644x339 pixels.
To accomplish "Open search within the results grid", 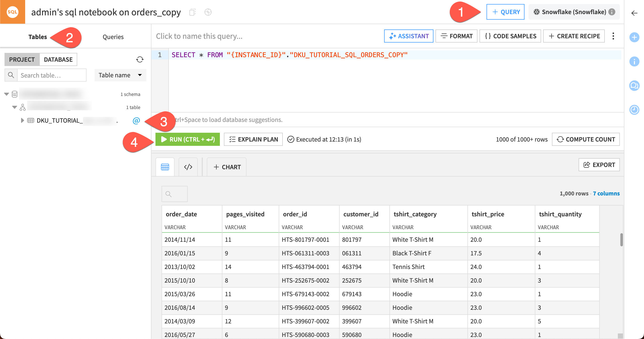I will tap(174, 194).
